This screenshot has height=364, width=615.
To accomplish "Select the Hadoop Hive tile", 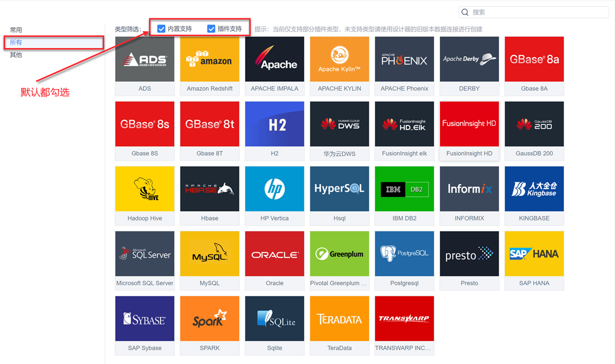I will 145,196.
